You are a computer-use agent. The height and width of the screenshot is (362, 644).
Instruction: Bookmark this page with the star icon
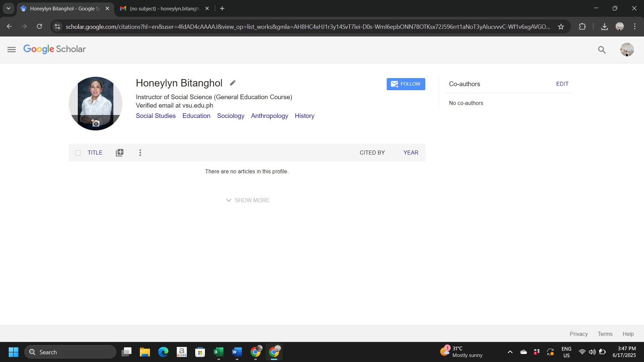coord(561,27)
